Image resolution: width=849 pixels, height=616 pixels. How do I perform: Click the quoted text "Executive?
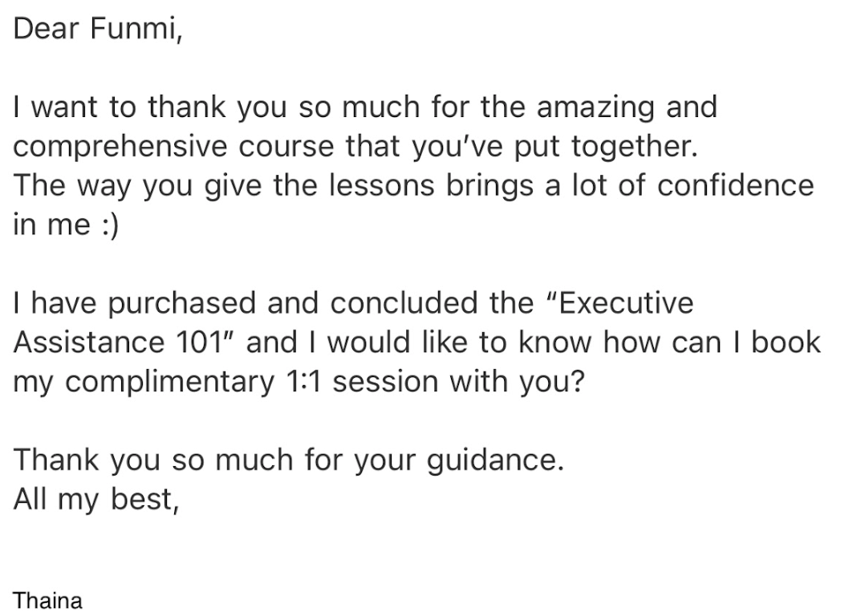(x=619, y=303)
